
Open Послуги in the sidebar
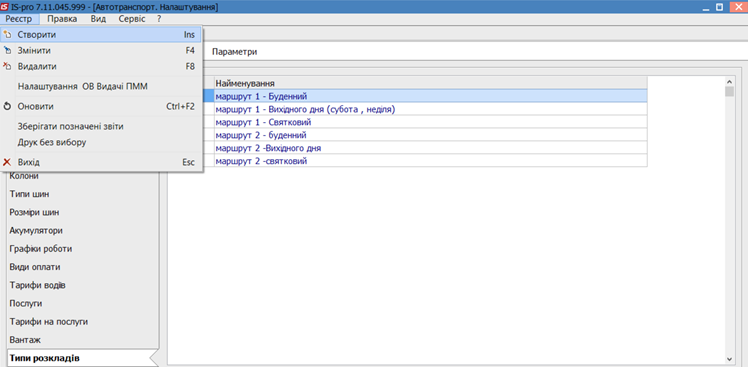[26, 304]
